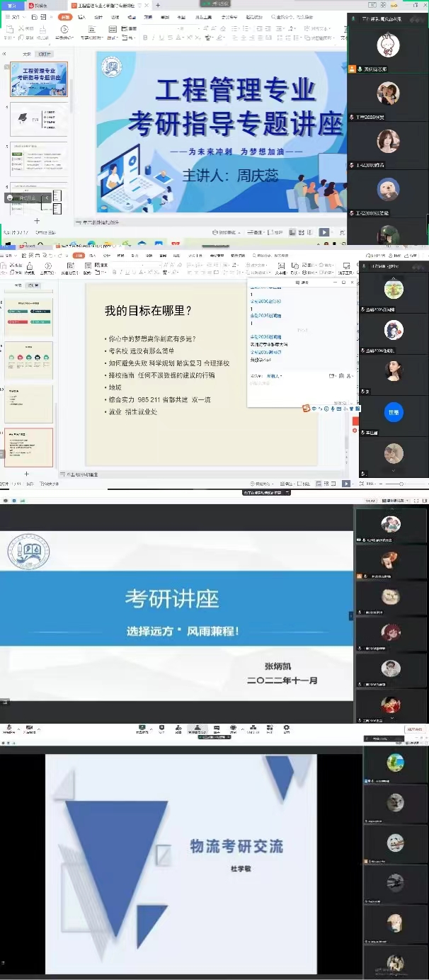The image size is (429, 980).
Task: Click the blue 世華 participant avatar
Action: [x=394, y=411]
